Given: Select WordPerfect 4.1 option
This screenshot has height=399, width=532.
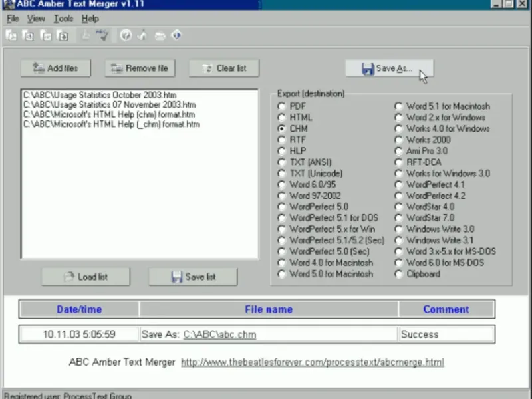Looking at the screenshot, I should (x=430, y=185).
